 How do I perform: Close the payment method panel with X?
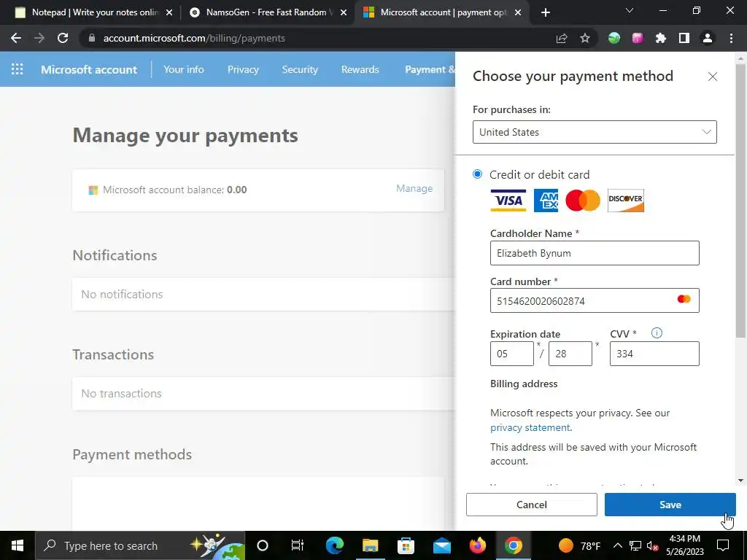[712, 77]
